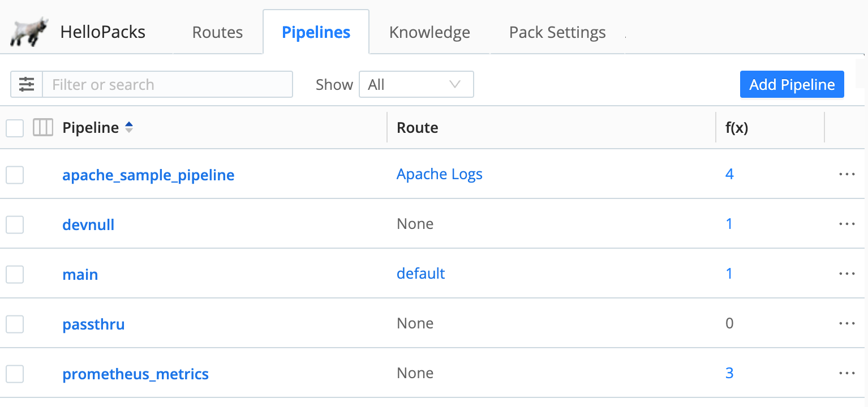Click the f(x) count for prometheus_metrics
The height and width of the screenshot is (407, 868).
pyautogui.click(x=729, y=373)
